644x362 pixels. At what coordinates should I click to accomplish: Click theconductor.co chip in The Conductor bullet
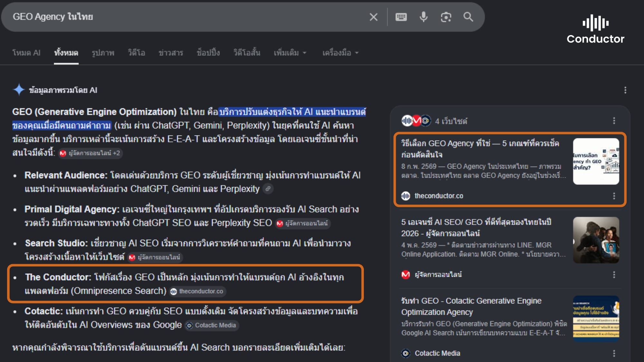(198, 292)
